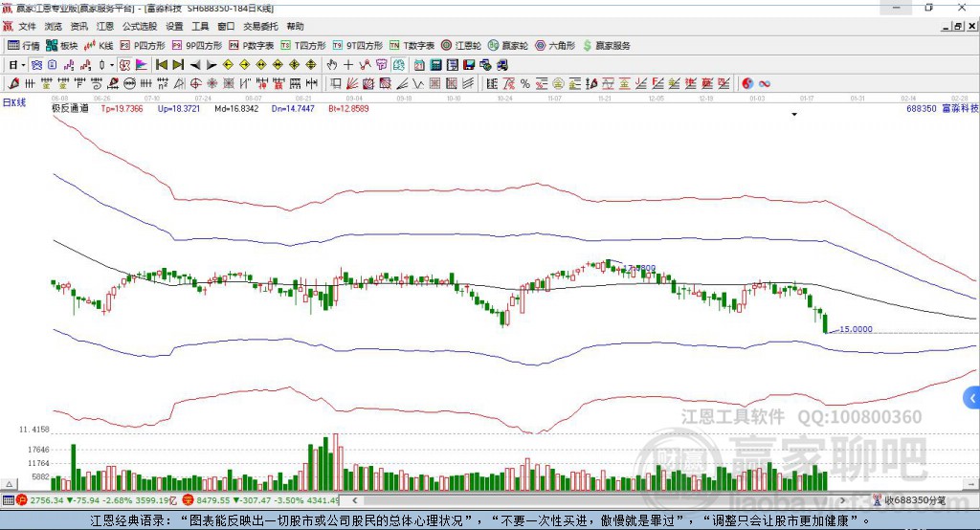Open the 9P四方形 tool
This screenshot has width=980, height=530.
(x=197, y=46)
